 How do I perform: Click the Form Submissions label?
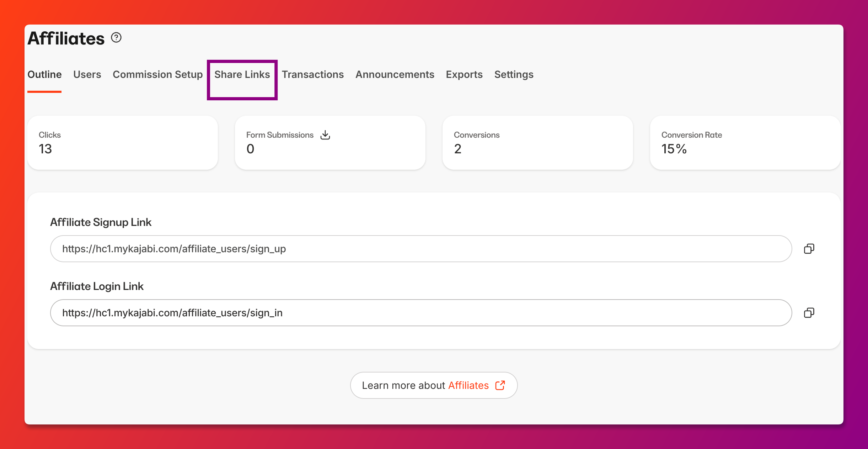[280, 135]
